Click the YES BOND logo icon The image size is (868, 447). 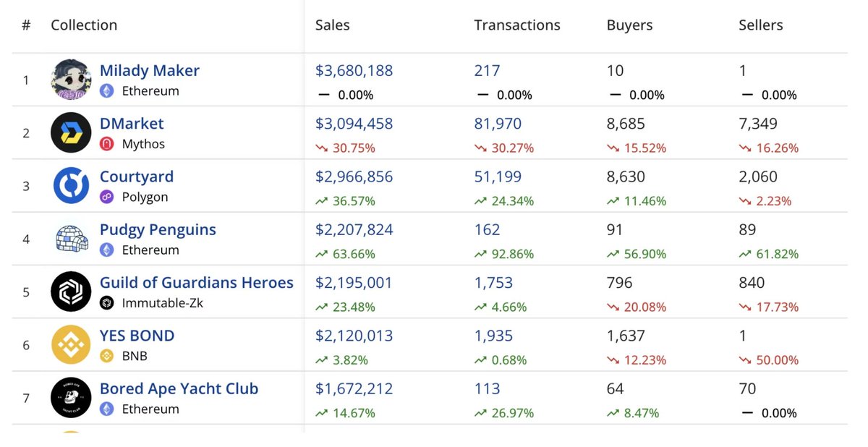click(x=71, y=345)
